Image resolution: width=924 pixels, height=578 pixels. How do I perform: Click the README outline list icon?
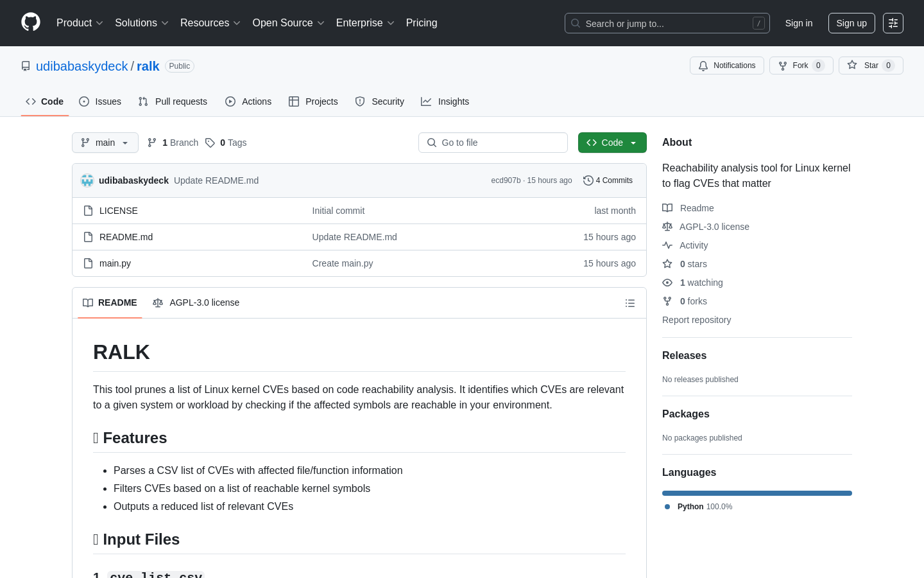tap(630, 303)
